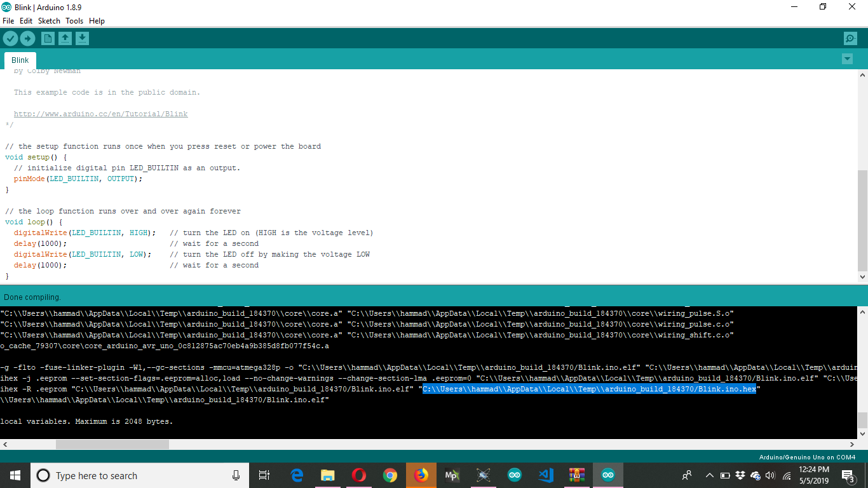Screen dimensions: 868x488
Task: Open the Help menu
Action: click(x=97, y=21)
